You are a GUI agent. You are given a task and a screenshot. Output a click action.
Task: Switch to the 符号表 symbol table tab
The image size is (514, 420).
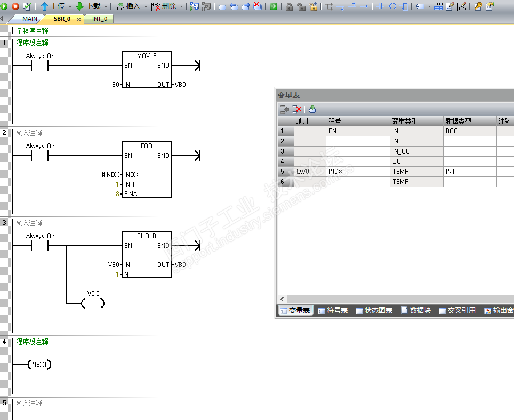[333, 310]
